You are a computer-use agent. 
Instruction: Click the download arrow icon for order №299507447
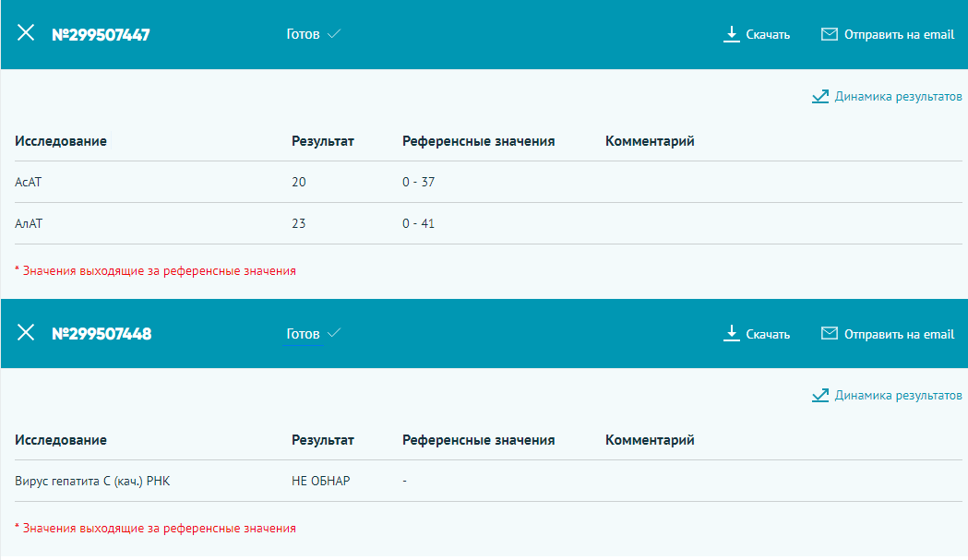pyautogui.click(x=732, y=34)
